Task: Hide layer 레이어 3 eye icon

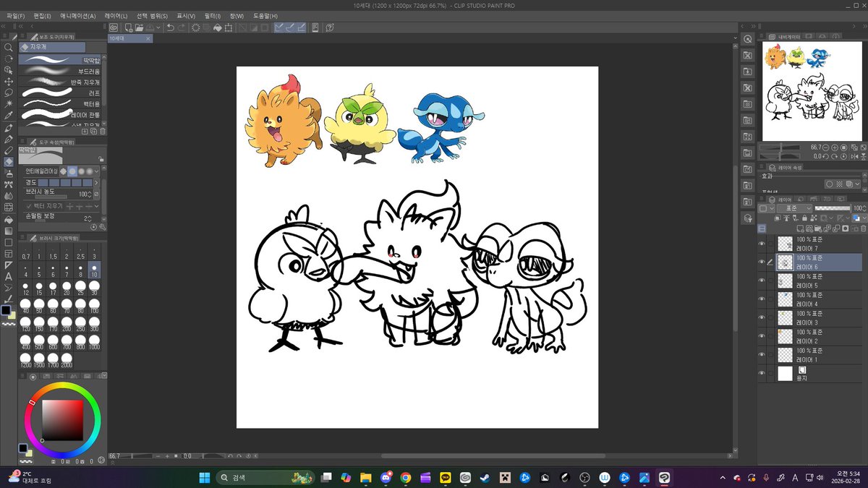Action: [762, 317]
